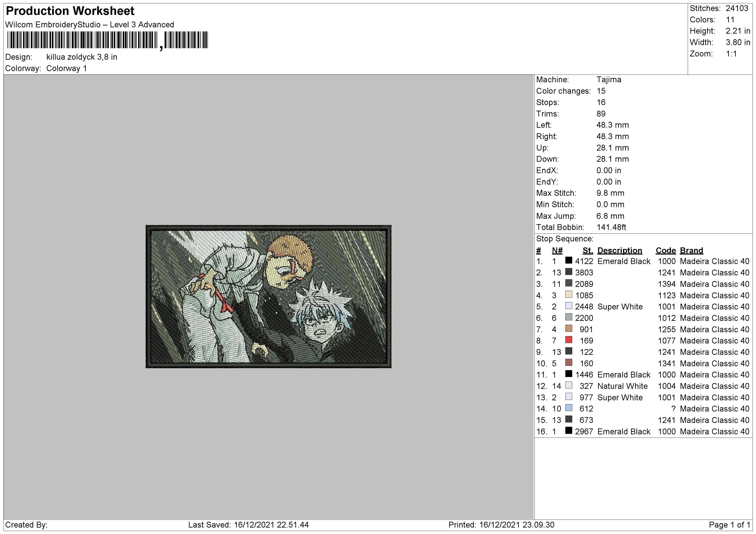Click the gray swatch for code 1012
The image size is (756, 534).
(x=569, y=317)
